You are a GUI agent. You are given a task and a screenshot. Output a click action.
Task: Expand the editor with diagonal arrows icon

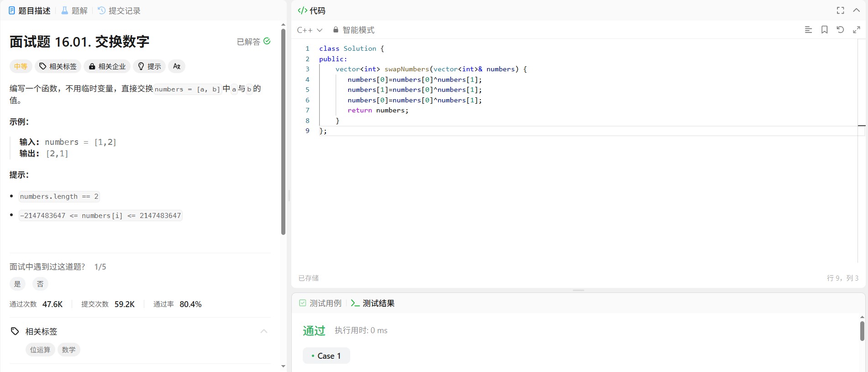tap(856, 30)
